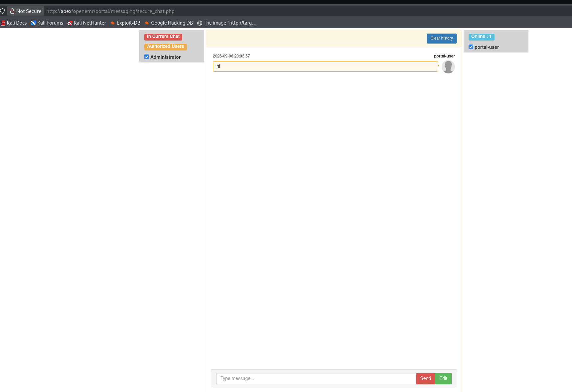Open the 'The image http://targ…' bookmark
The width and height of the screenshot is (572, 392).
click(227, 23)
